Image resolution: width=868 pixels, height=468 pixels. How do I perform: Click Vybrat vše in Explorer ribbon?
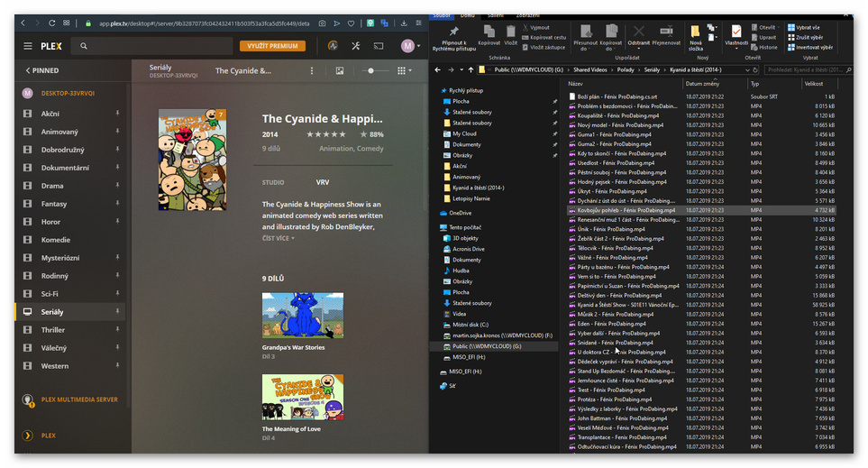804,27
